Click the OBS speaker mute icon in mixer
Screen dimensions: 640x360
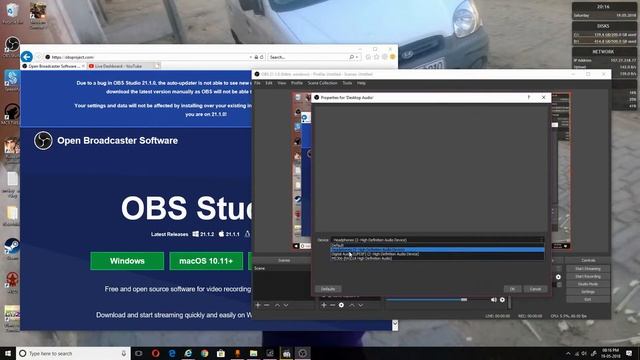coord(493,300)
